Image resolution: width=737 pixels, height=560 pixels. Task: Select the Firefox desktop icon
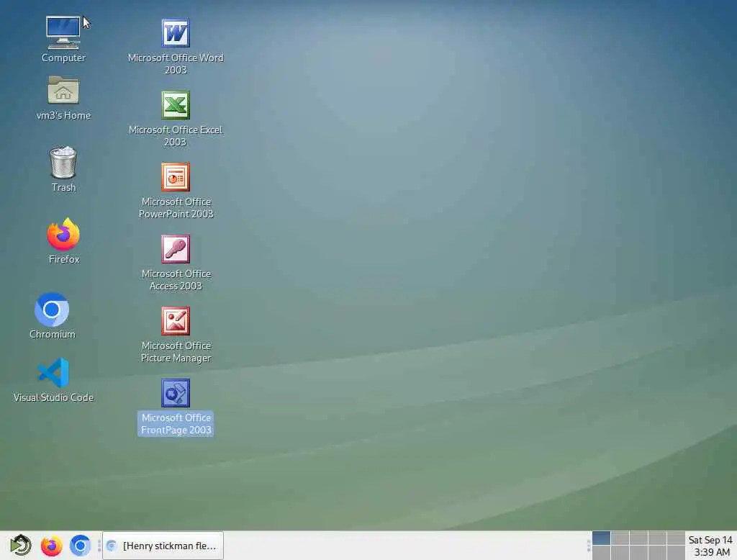[x=63, y=234]
